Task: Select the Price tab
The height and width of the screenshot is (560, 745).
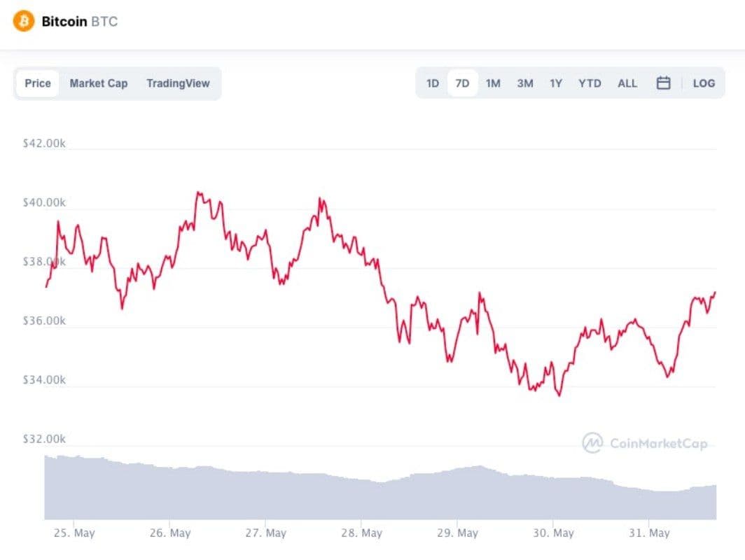Action: point(38,83)
